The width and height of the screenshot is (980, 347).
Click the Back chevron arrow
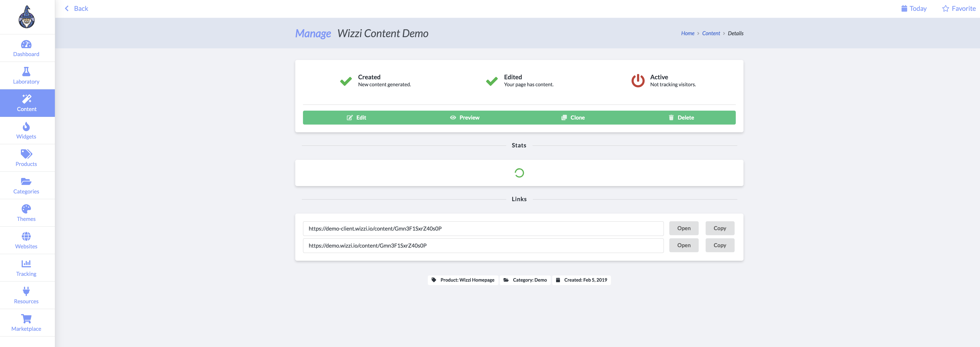[x=67, y=8]
